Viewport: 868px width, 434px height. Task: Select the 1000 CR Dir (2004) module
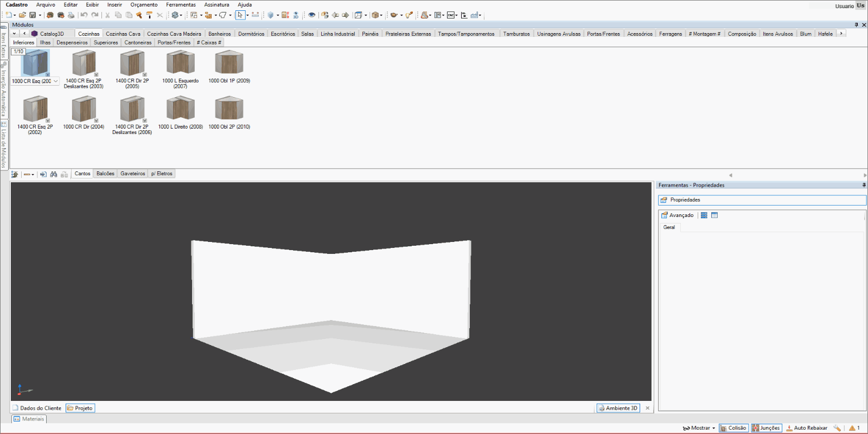tap(84, 113)
